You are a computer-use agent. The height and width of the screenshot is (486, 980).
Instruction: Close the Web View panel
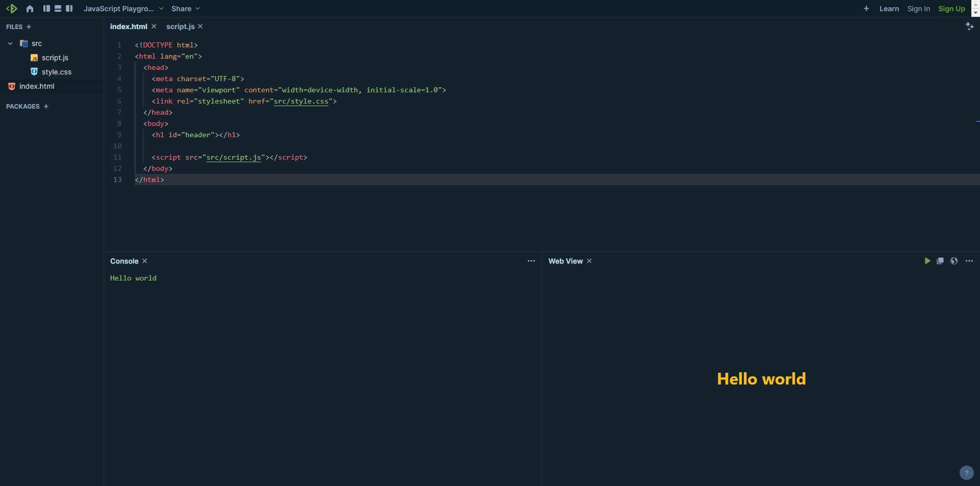tap(590, 261)
